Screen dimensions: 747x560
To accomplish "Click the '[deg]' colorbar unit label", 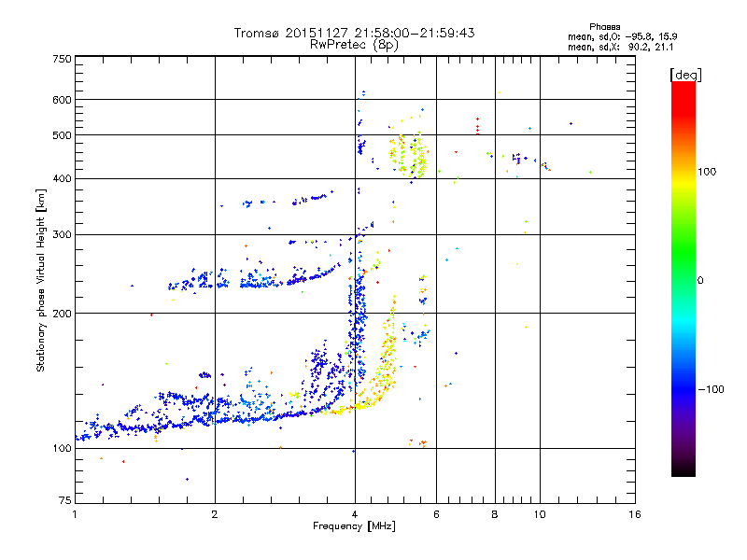I will 685,75.
